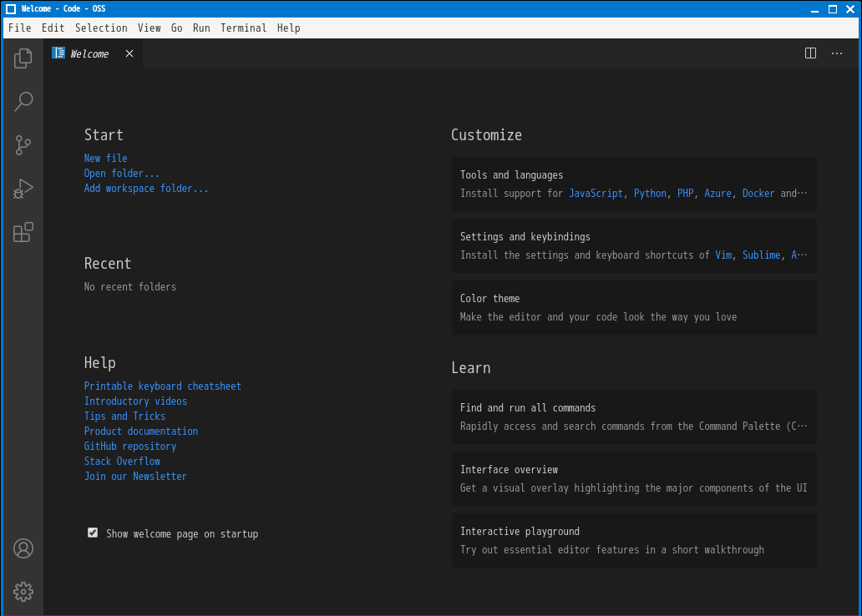The image size is (862, 616).
Task: Click the Open folder... link
Action: coord(121,173)
